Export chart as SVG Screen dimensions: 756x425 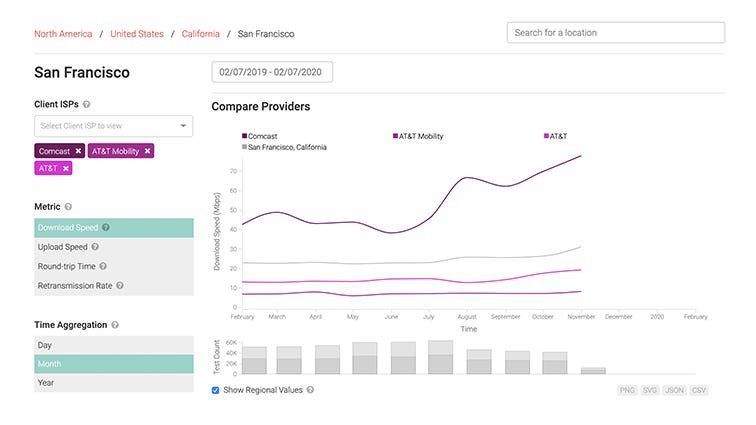coord(649,390)
